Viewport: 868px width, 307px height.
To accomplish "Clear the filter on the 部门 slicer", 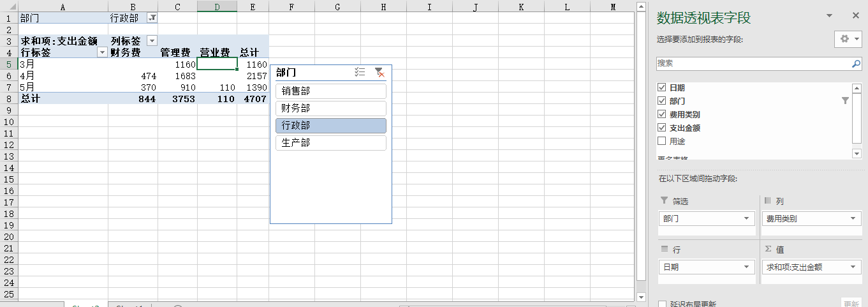I will click(379, 73).
